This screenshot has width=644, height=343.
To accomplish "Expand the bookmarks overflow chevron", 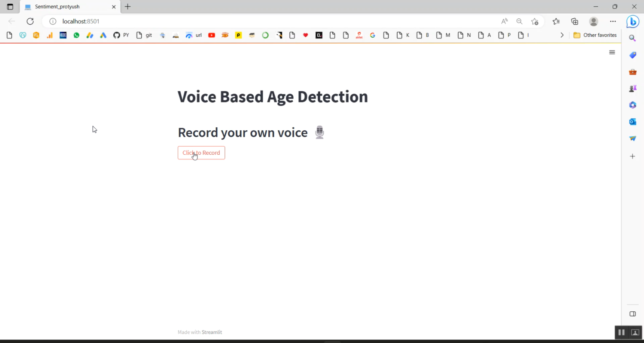I will click(x=562, y=35).
